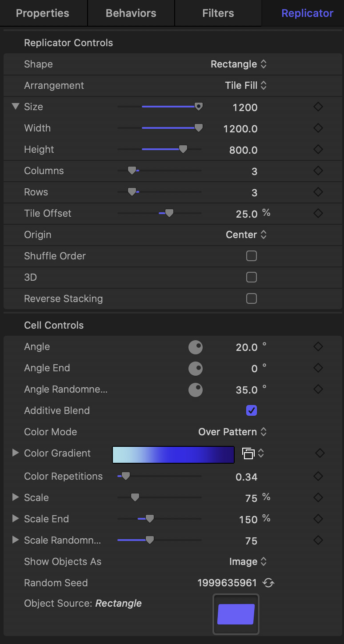This screenshot has height=644, width=344.
Task: Click the Size keyframe diamond icon
Action: click(318, 107)
